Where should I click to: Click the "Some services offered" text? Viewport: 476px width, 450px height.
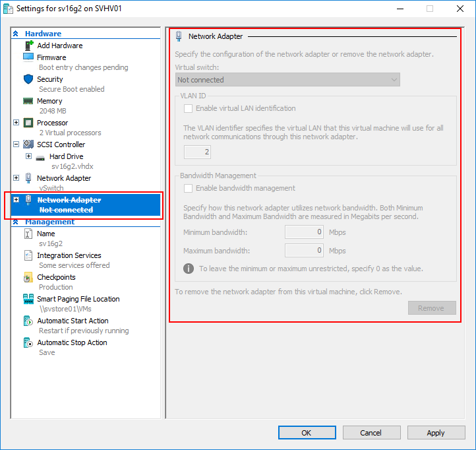tap(74, 265)
